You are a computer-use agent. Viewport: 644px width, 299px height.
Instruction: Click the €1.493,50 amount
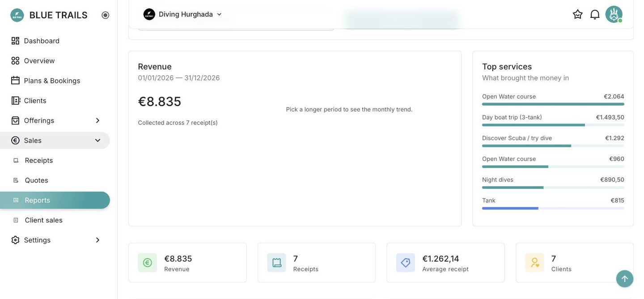pyautogui.click(x=610, y=117)
